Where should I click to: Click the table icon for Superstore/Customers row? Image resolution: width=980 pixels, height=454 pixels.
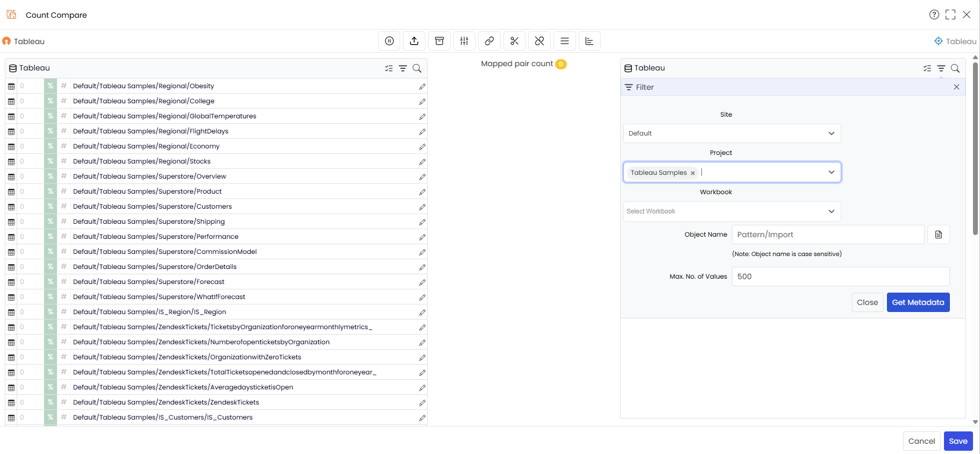(11, 207)
